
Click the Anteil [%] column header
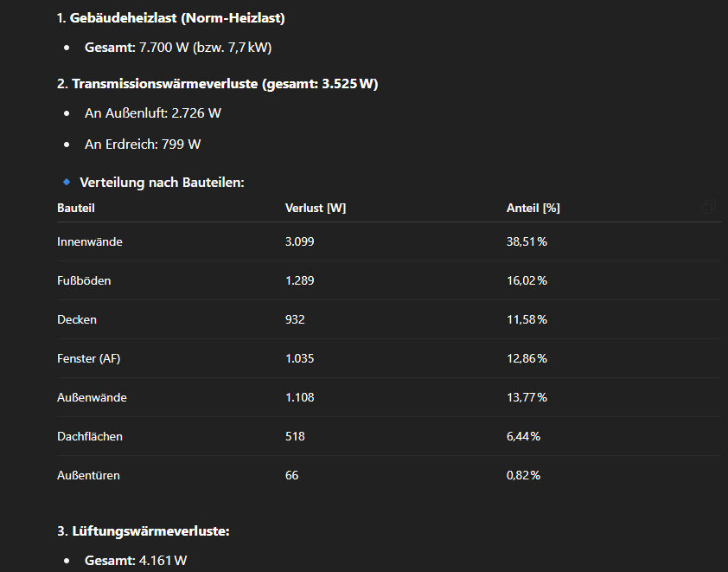pyautogui.click(x=533, y=209)
